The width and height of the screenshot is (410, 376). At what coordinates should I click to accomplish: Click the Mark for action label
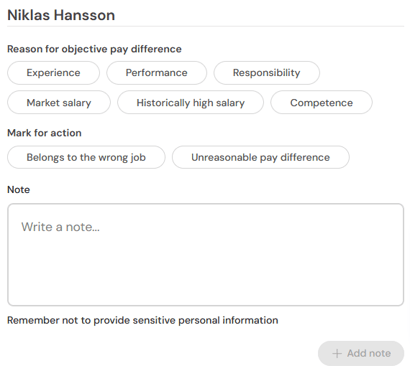click(44, 133)
